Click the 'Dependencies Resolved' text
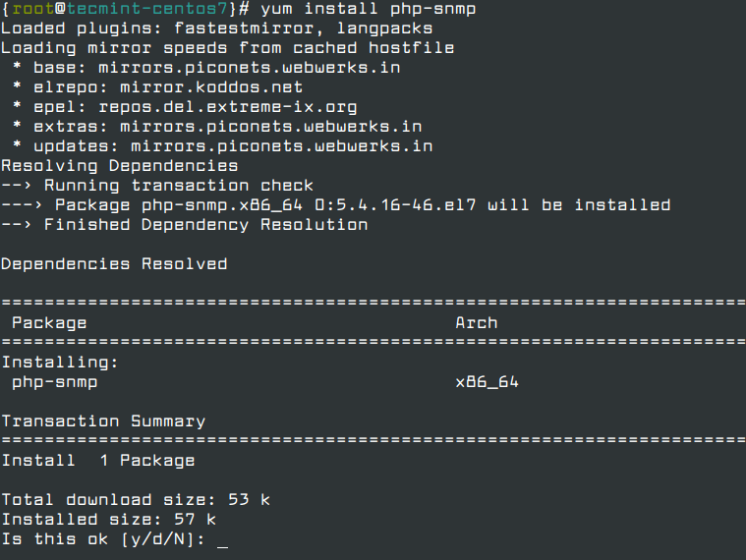Image resolution: width=746 pixels, height=560 pixels. point(114,264)
